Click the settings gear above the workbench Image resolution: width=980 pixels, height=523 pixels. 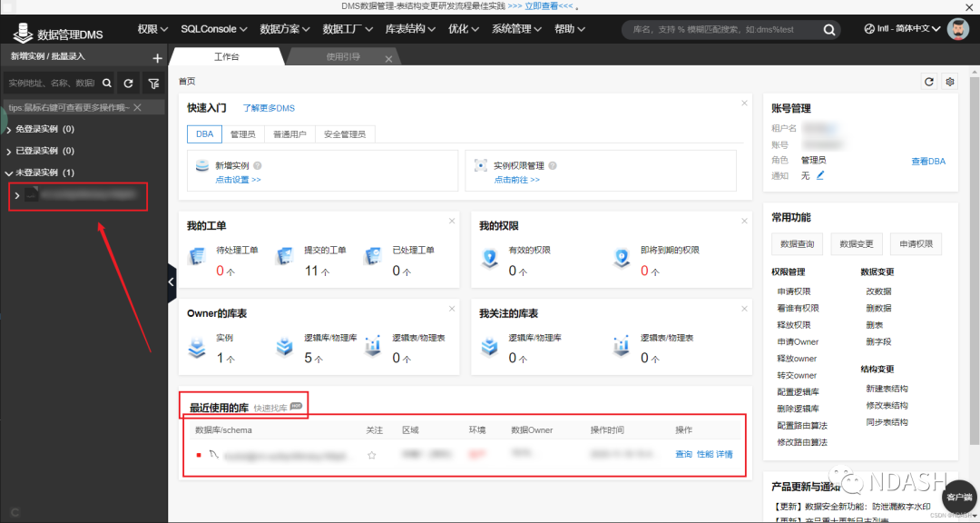coord(949,82)
